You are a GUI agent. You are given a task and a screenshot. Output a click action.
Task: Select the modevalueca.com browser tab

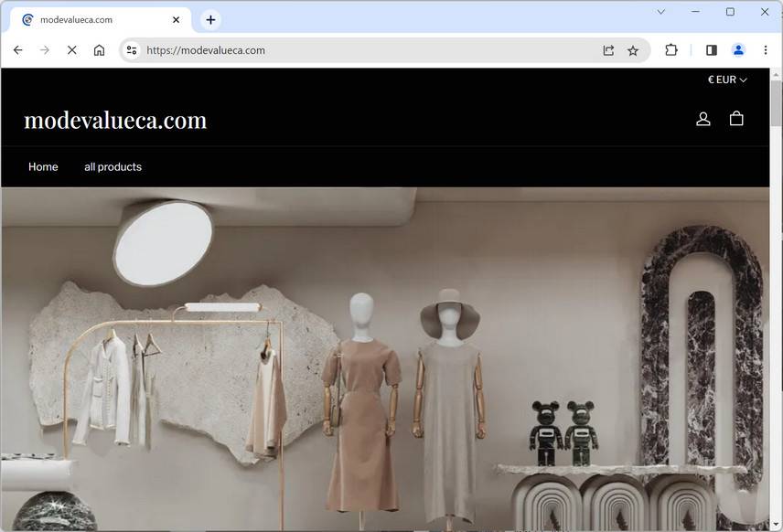pyautogui.click(x=101, y=20)
